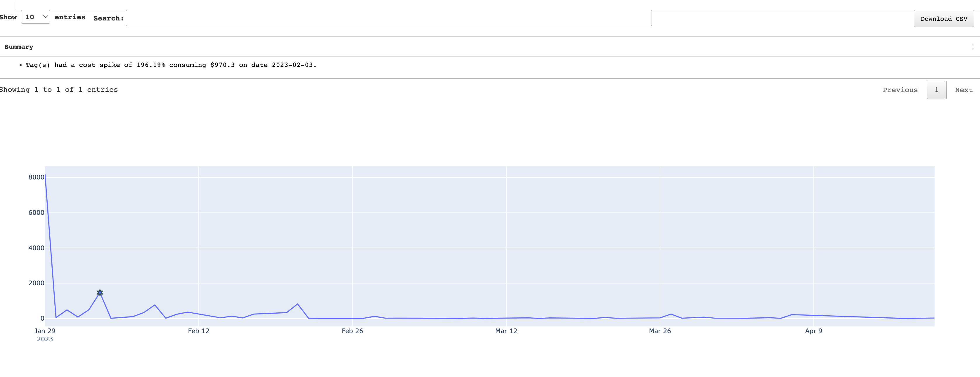The image size is (980, 377).
Task: Go to the Previous page
Action: pyautogui.click(x=900, y=90)
